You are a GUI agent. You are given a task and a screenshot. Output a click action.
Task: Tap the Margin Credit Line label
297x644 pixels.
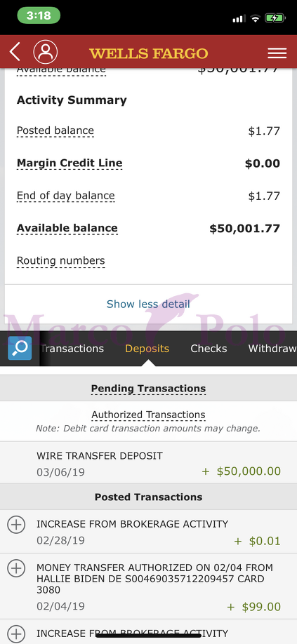[x=70, y=163]
